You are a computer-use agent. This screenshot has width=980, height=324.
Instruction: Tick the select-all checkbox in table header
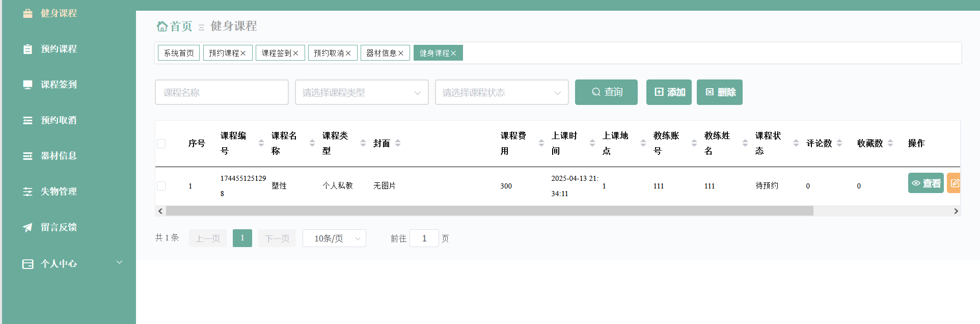161,144
